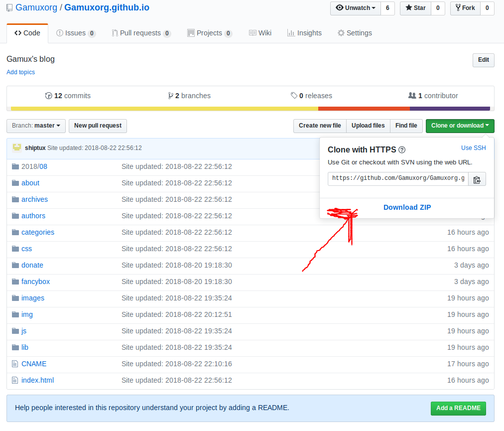Screen dimensions: 504x431
Task: Click the commits history icon
Action: (48, 96)
